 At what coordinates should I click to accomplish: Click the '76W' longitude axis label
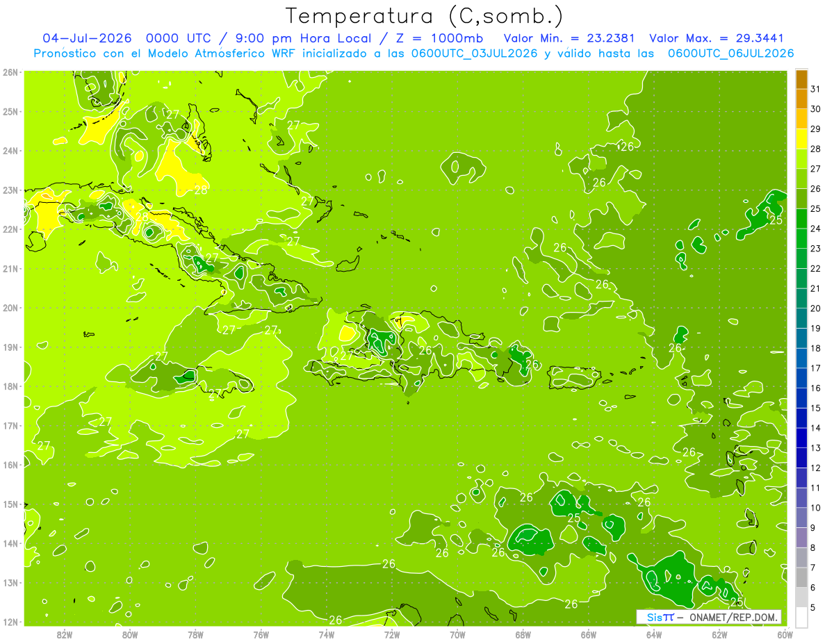click(x=261, y=634)
